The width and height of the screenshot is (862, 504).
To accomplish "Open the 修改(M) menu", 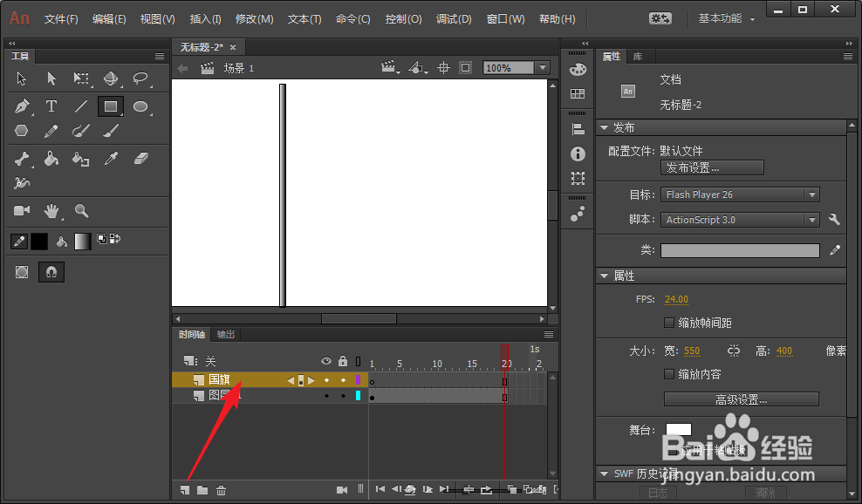I will [x=255, y=18].
